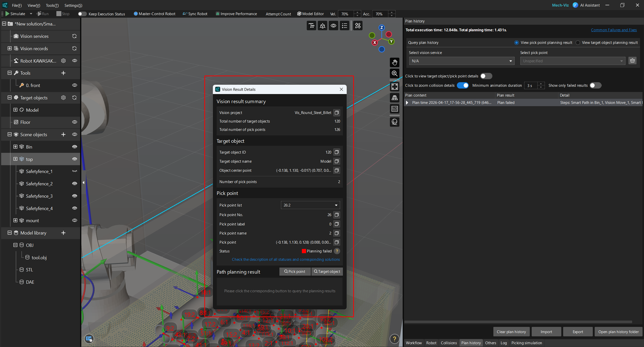The image size is (644, 347).
Task: Click the Clear plan history button
Action: [511, 332]
